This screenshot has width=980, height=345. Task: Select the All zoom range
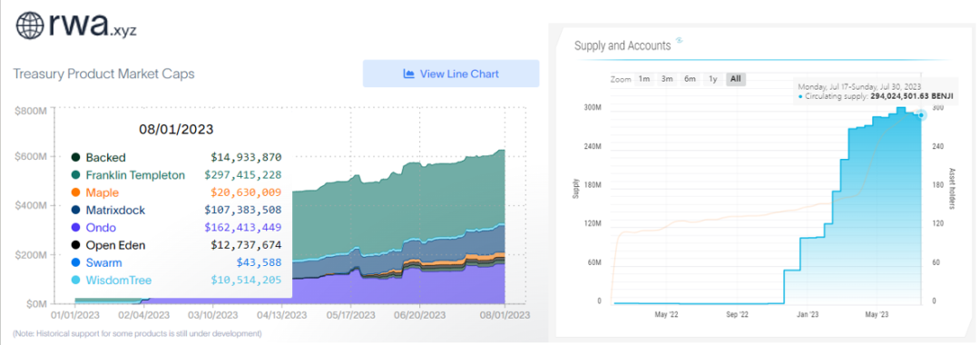click(x=736, y=79)
